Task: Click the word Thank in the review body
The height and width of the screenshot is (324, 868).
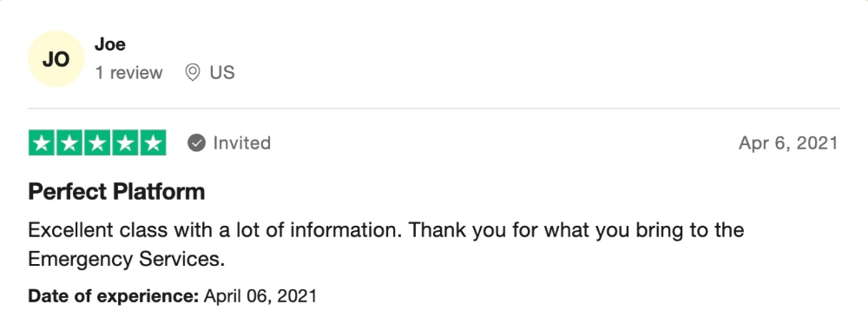Action: click(x=437, y=230)
